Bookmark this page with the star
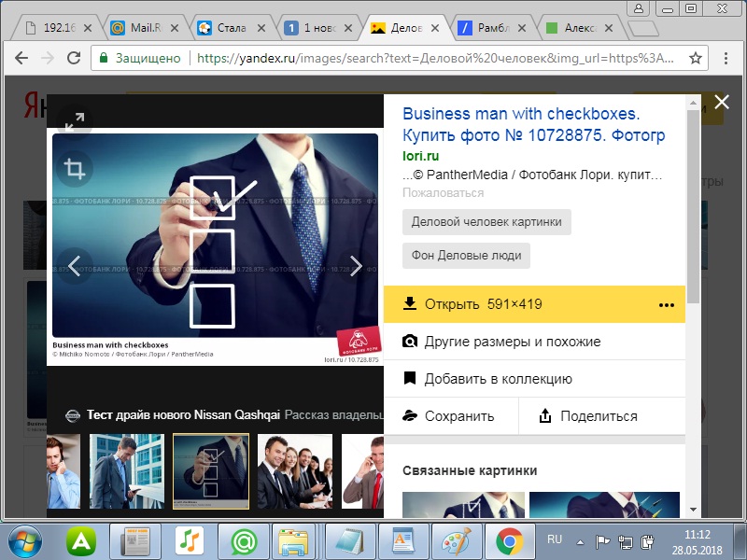The image size is (747, 560). pyautogui.click(x=696, y=58)
